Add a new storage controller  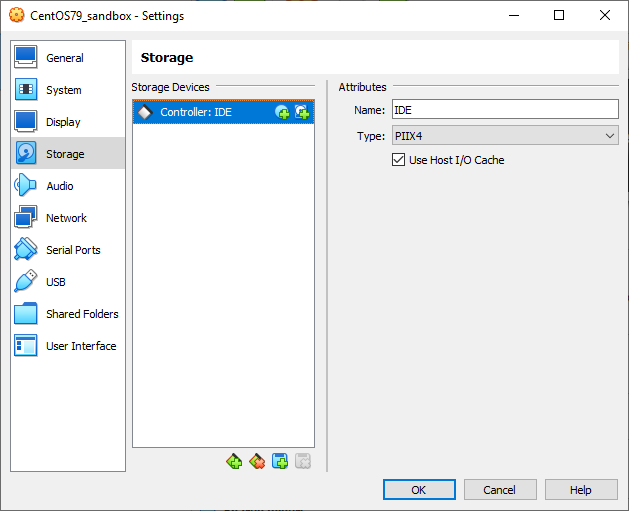(x=234, y=461)
